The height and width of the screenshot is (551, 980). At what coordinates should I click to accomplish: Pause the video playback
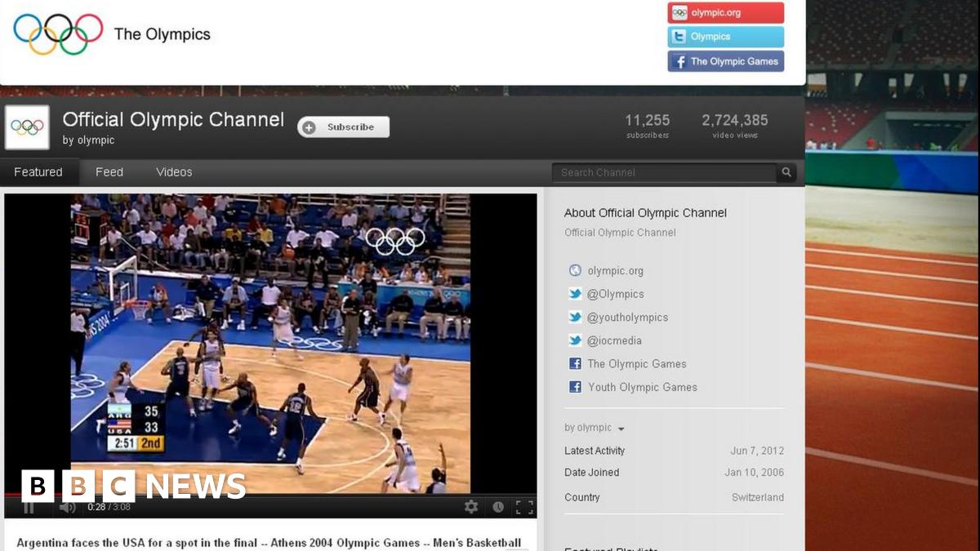[29, 507]
